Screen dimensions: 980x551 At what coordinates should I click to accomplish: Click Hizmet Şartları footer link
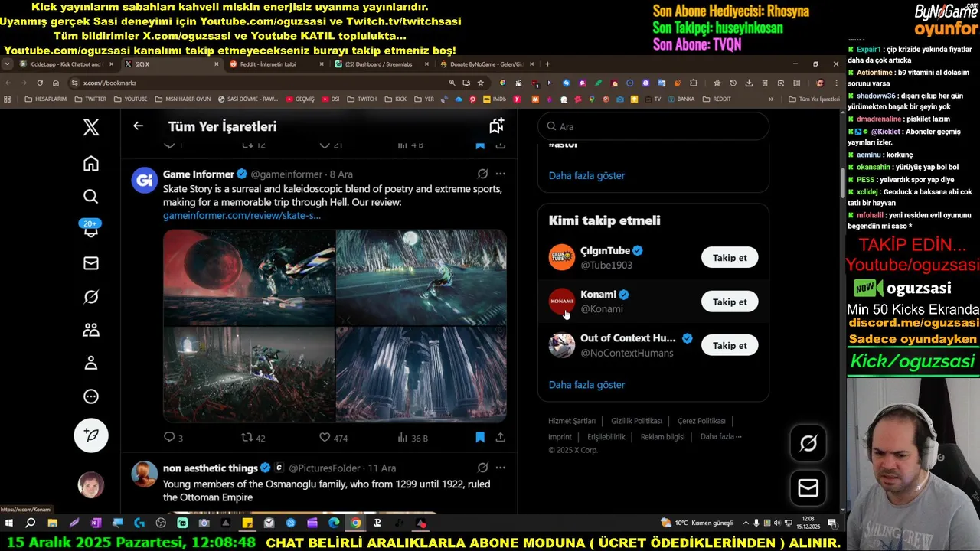[x=572, y=421]
